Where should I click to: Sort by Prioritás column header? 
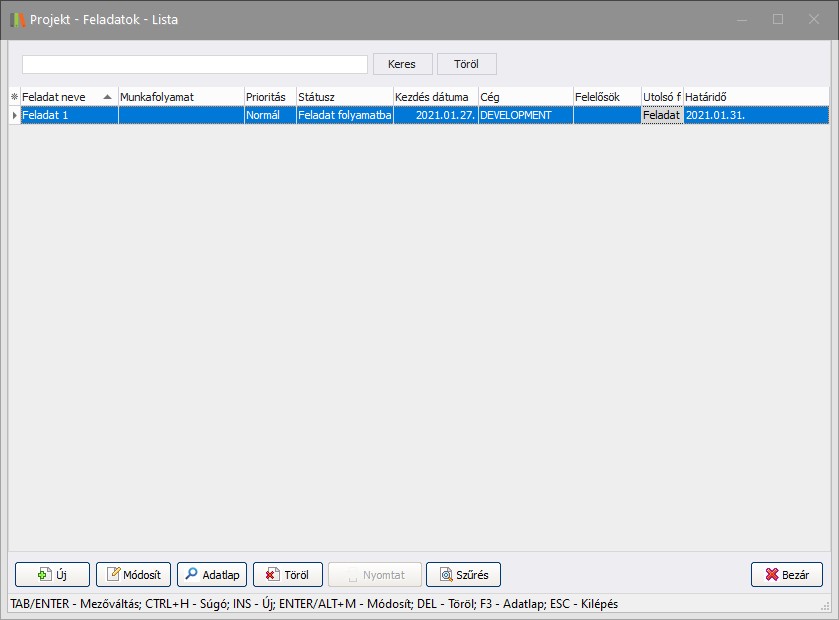click(x=268, y=97)
